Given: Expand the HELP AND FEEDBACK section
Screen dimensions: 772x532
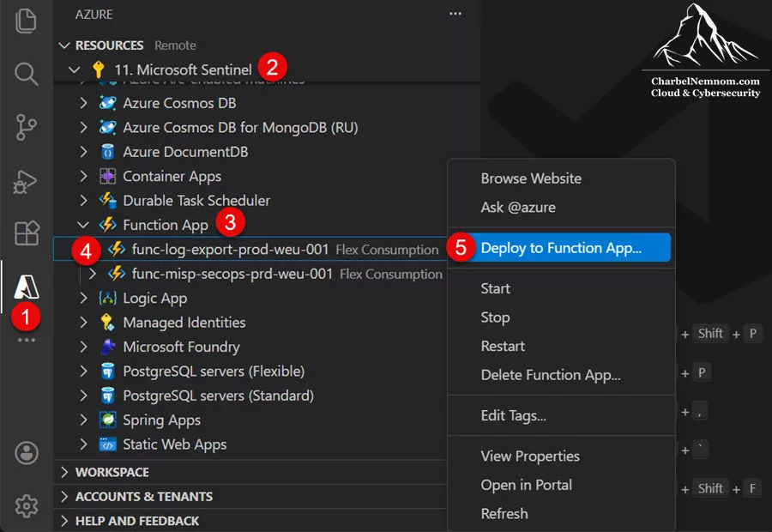Looking at the screenshot, I should tap(64, 521).
